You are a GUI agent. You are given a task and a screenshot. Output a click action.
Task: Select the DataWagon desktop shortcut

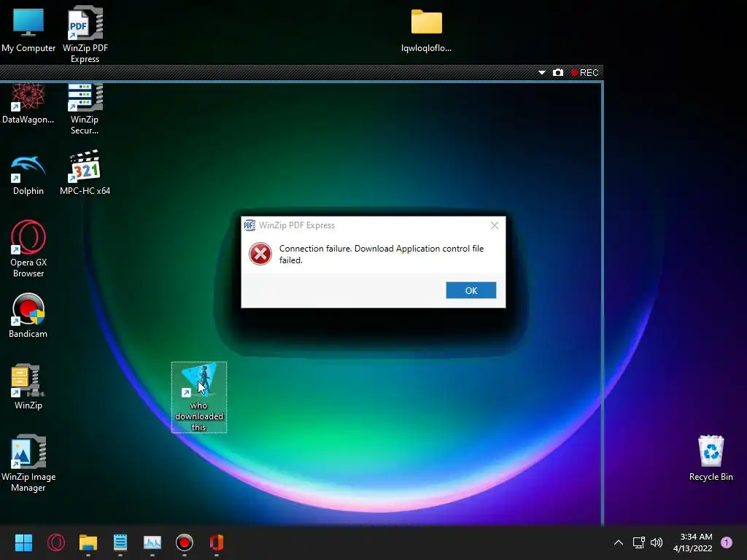click(x=28, y=104)
